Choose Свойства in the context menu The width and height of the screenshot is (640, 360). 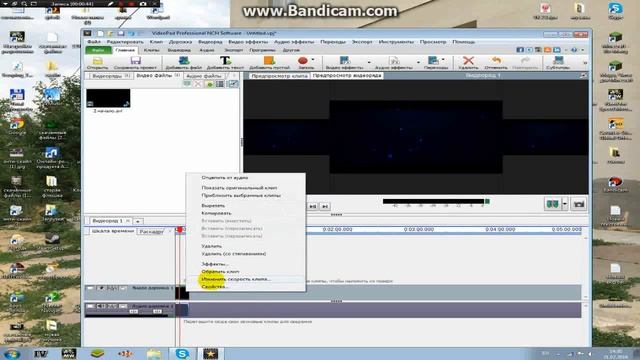(215, 287)
